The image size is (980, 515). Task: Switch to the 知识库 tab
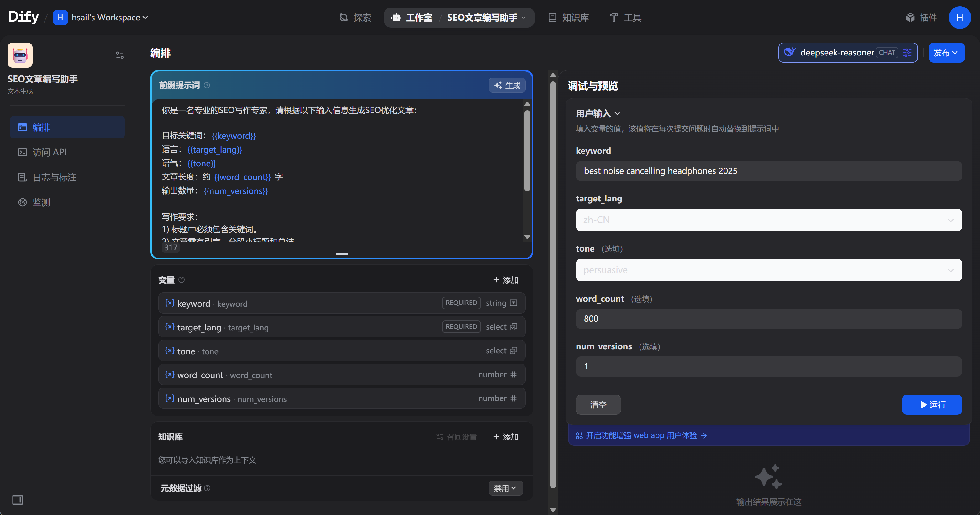coord(568,18)
